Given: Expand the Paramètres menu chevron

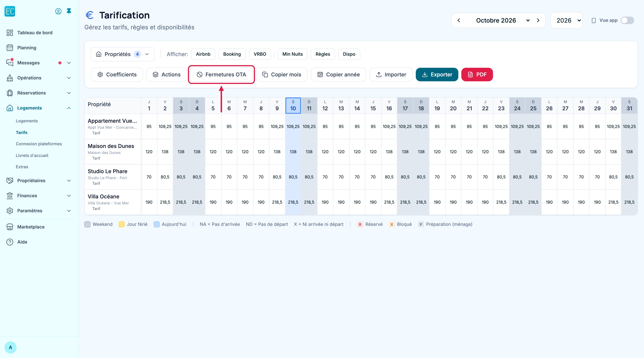Looking at the screenshot, I should pos(69,211).
